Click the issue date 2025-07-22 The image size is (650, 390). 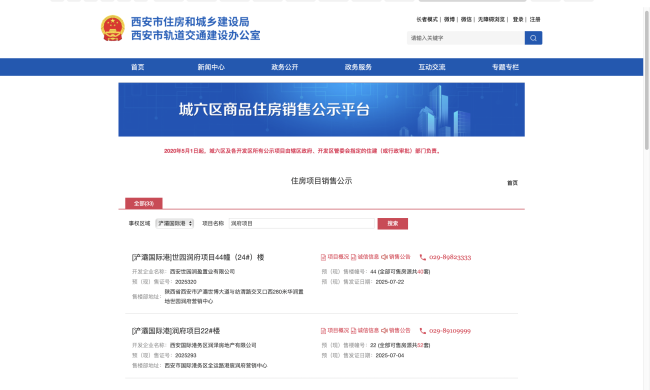(390, 282)
